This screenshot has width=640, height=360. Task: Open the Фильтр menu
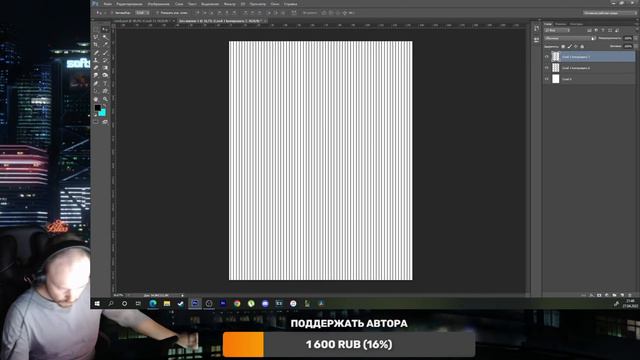coord(229,4)
